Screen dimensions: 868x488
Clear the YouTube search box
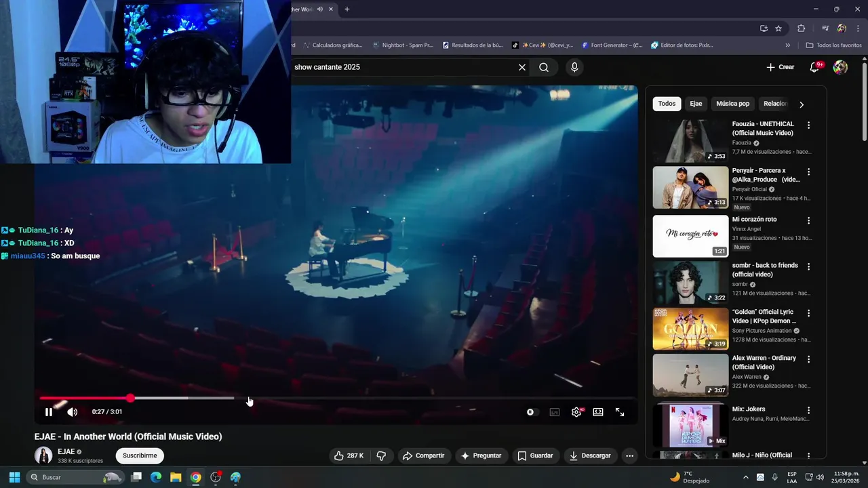[522, 67]
